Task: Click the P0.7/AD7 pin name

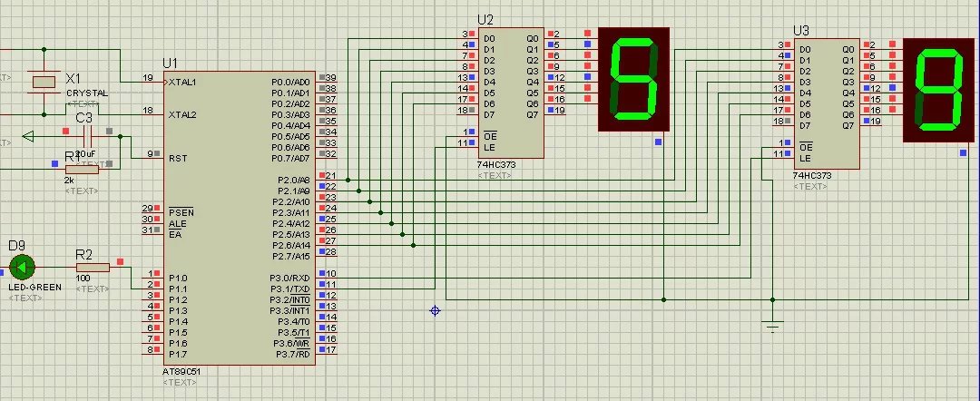Action: (290, 158)
